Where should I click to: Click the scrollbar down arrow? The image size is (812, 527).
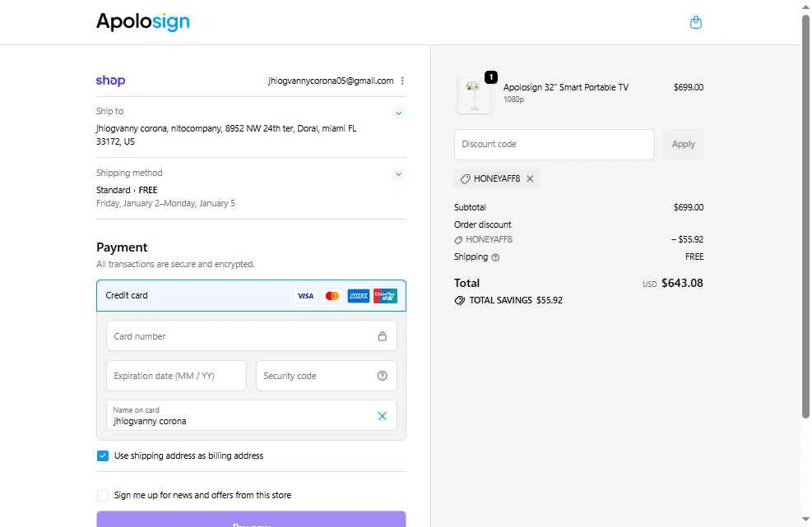pos(805,519)
